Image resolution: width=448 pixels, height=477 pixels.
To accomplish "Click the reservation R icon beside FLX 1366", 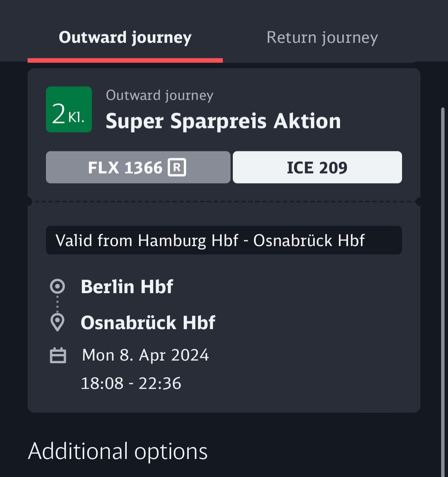I will 177,167.
